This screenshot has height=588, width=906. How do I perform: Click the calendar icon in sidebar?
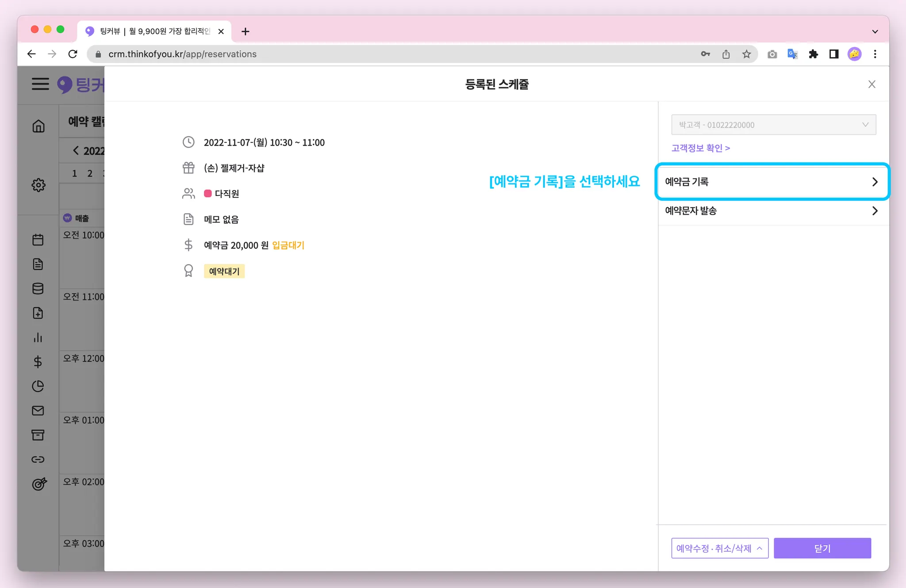pos(38,240)
